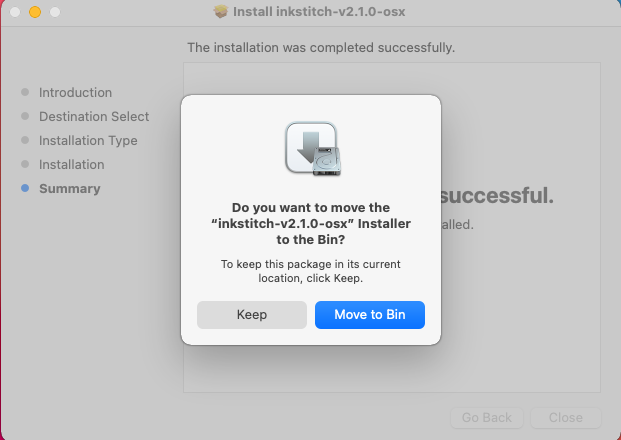
Task: Click the installer disk icon in dialog
Action: point(313,149)
